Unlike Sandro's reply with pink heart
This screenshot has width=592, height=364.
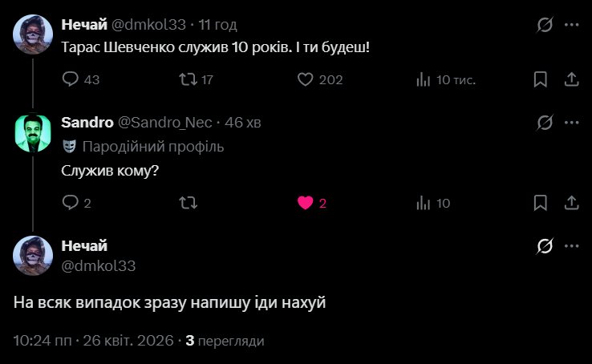[305, 203]
